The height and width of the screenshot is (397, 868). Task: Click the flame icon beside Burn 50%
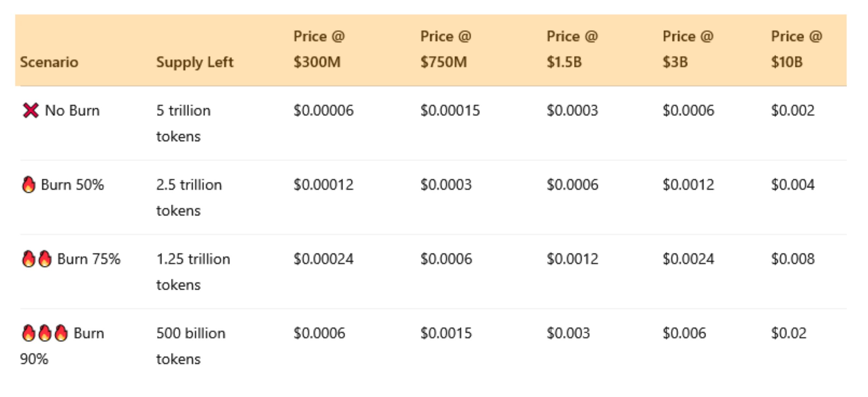point(29,185)
